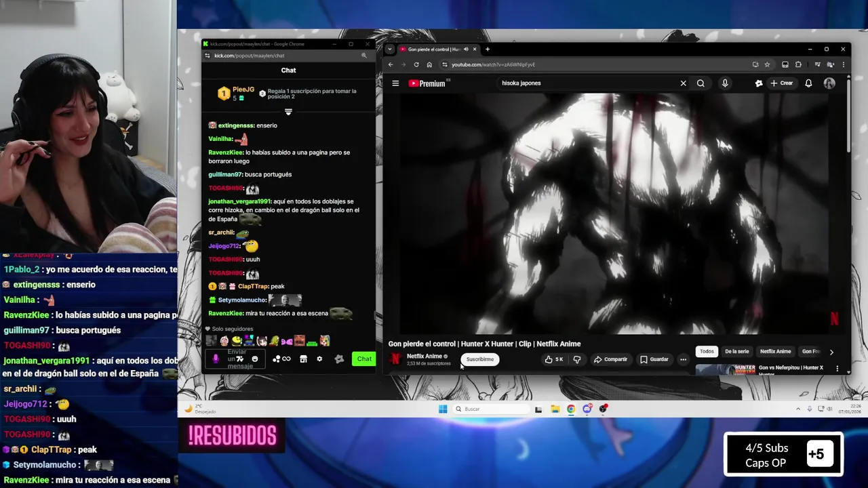Open Chrome three-dot menu in YouTube window
This screenshot has height=488, width=868.
(x=844, y=64)
